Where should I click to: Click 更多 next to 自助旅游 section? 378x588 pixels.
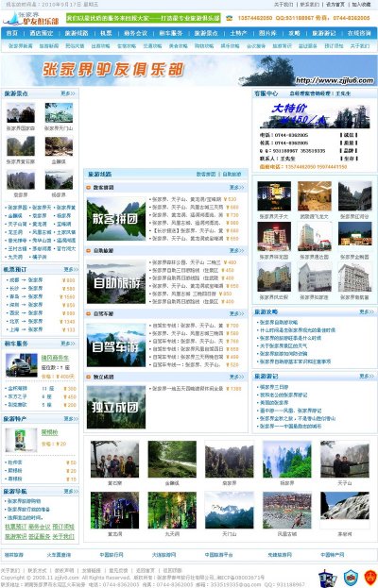tap(236, 250)
